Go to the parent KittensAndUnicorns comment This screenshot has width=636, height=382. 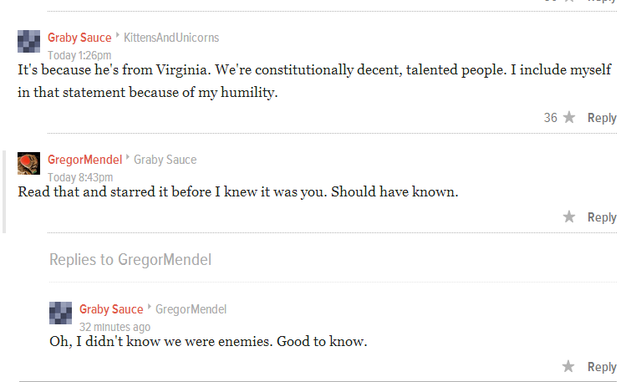click(x=171, y=37)
